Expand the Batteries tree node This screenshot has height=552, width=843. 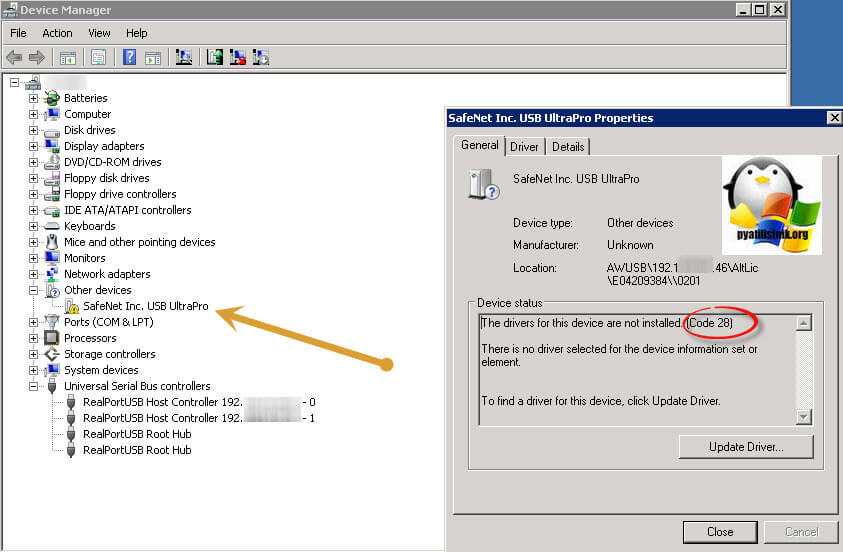[34, 98]
